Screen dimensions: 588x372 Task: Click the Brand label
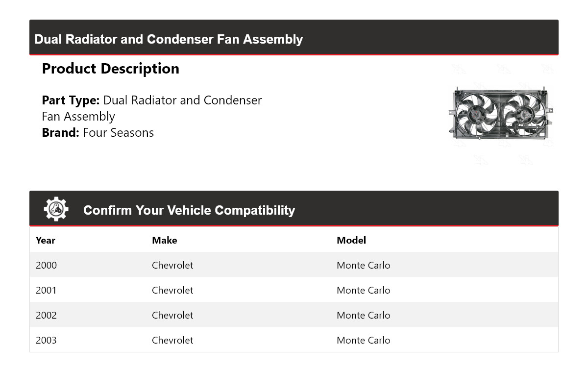tap(60, 133)
